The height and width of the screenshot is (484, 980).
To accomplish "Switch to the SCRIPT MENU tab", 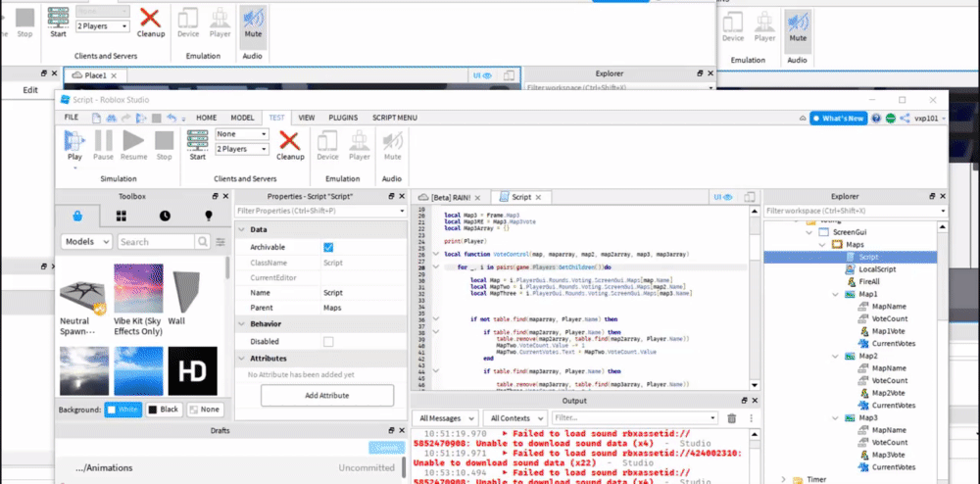I will click(394, 118).
